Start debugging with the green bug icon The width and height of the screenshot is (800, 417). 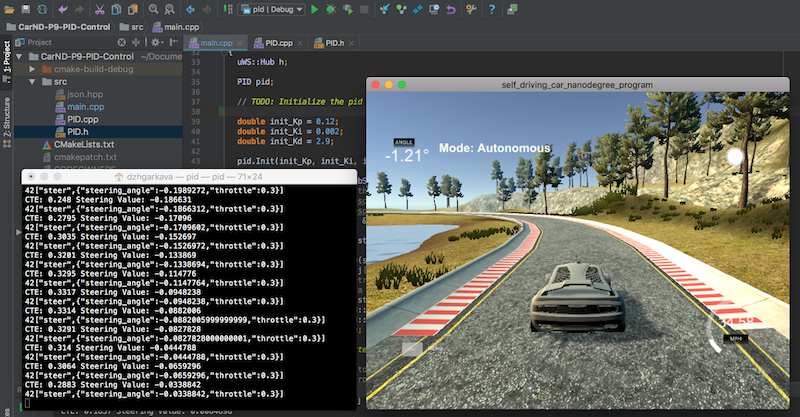[331, 9]
